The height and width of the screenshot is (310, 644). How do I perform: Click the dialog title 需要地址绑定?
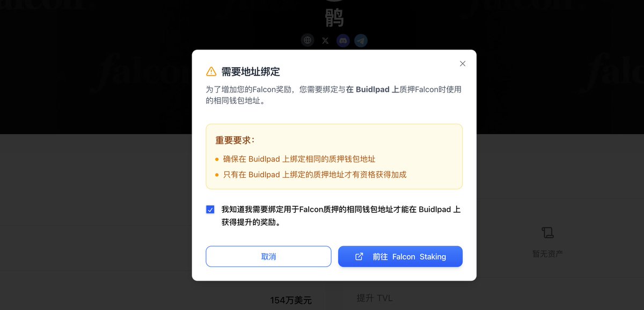click(x=251, y=71)
